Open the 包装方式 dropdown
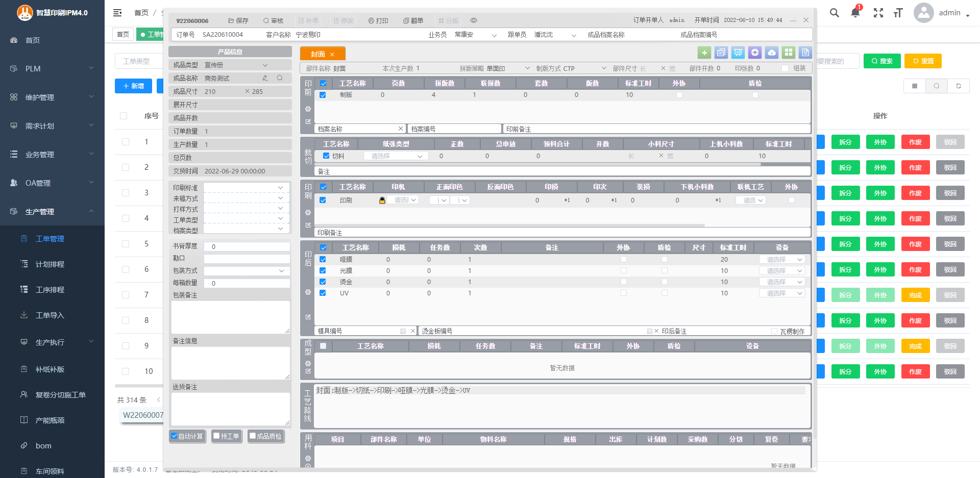This screenshot has width=980, height=478. [281, 271]
